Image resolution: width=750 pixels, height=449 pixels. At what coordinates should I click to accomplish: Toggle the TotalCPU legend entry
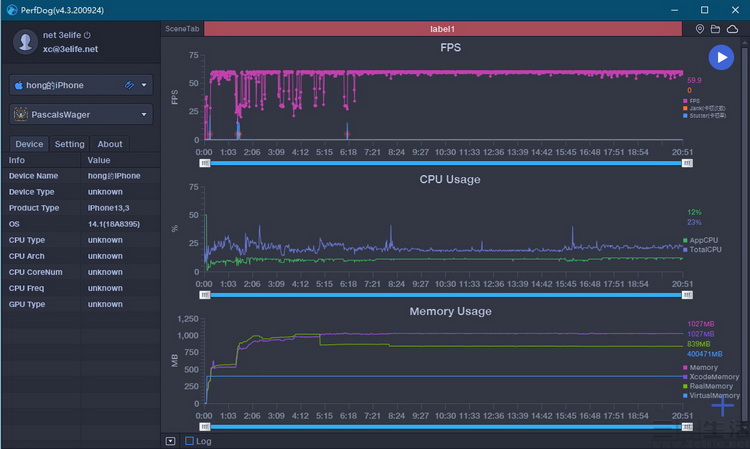point(702,250)
